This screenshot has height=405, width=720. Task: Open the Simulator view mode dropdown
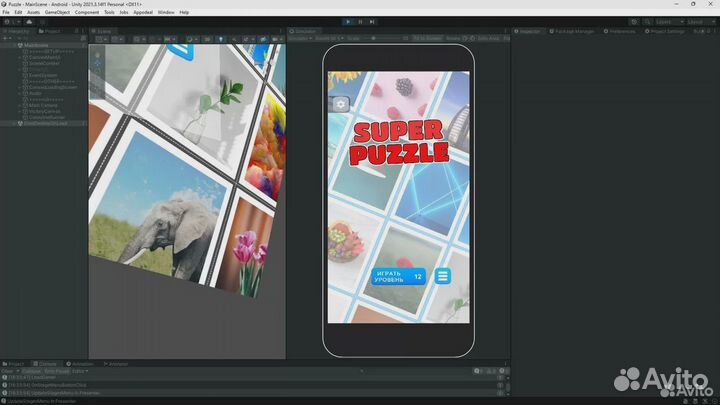(x=300, y=39)
